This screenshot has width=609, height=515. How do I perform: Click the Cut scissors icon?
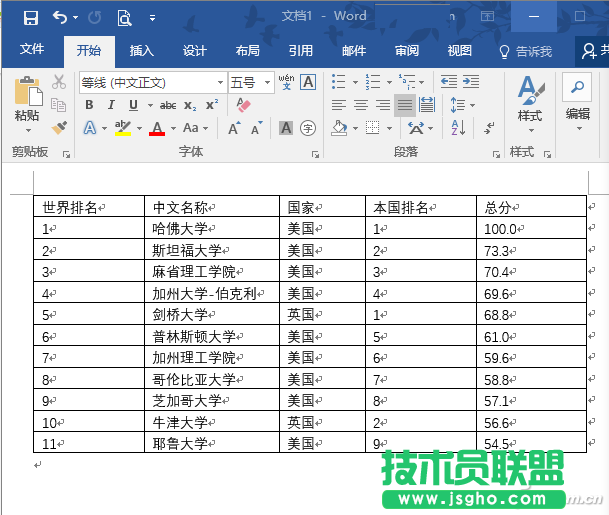point(59,82)
